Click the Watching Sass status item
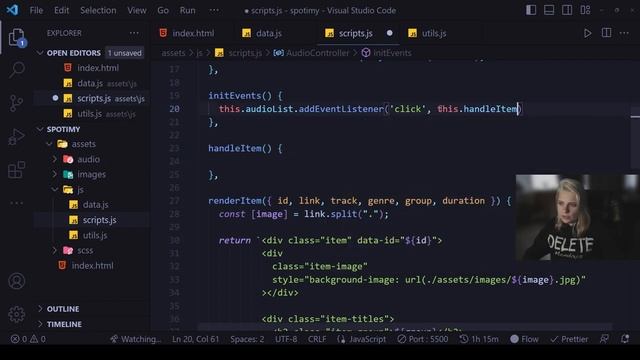The image size is (640, 360). [136, 339]
